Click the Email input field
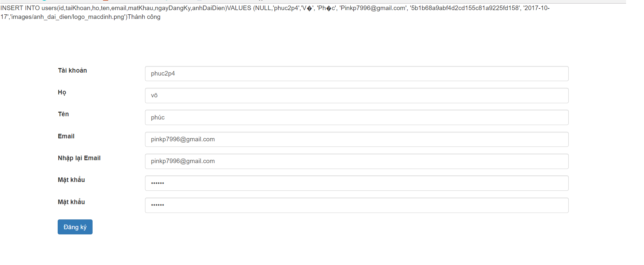644x265 pixels. [357, 139]
